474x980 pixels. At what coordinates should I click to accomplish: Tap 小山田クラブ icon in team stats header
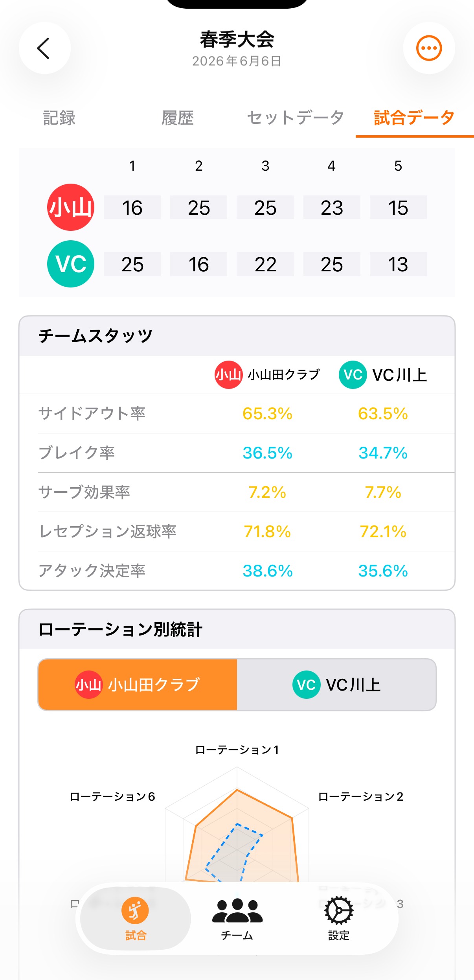228,375
